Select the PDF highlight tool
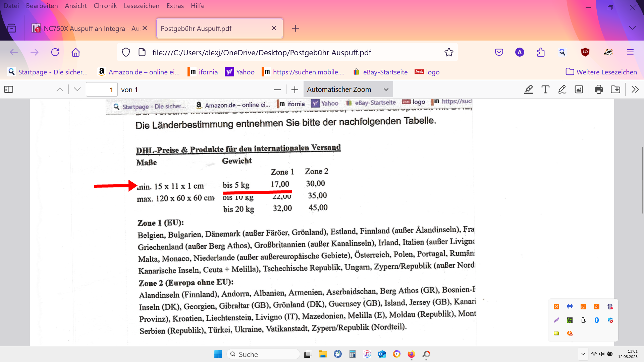The image size is (644, 362). click(529, 89)
